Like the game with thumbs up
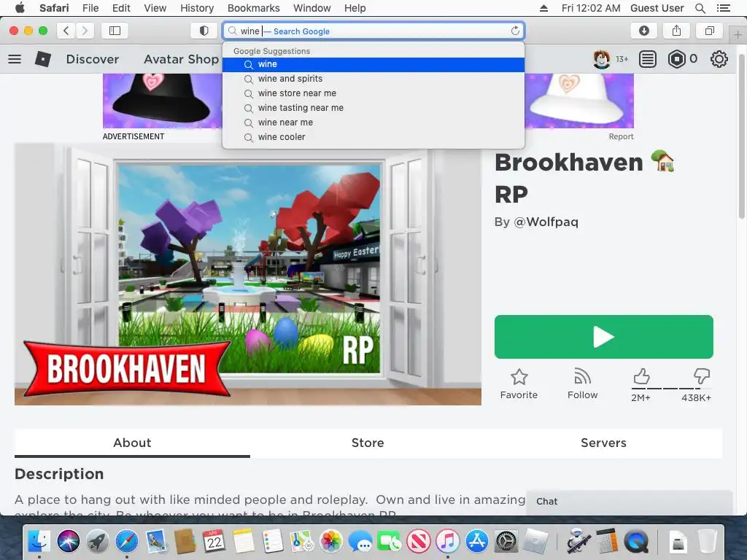 point(641,376)
